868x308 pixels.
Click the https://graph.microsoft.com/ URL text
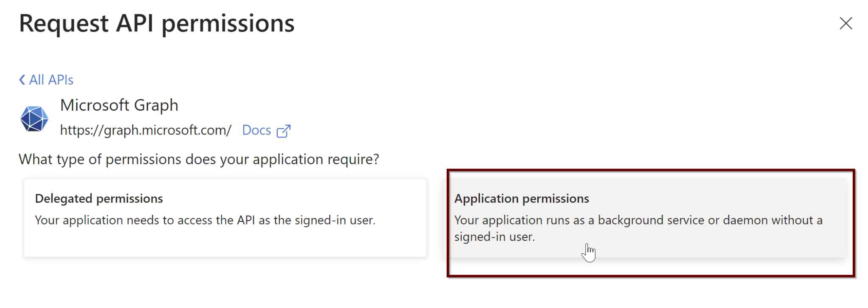click(x=146, y=130)
